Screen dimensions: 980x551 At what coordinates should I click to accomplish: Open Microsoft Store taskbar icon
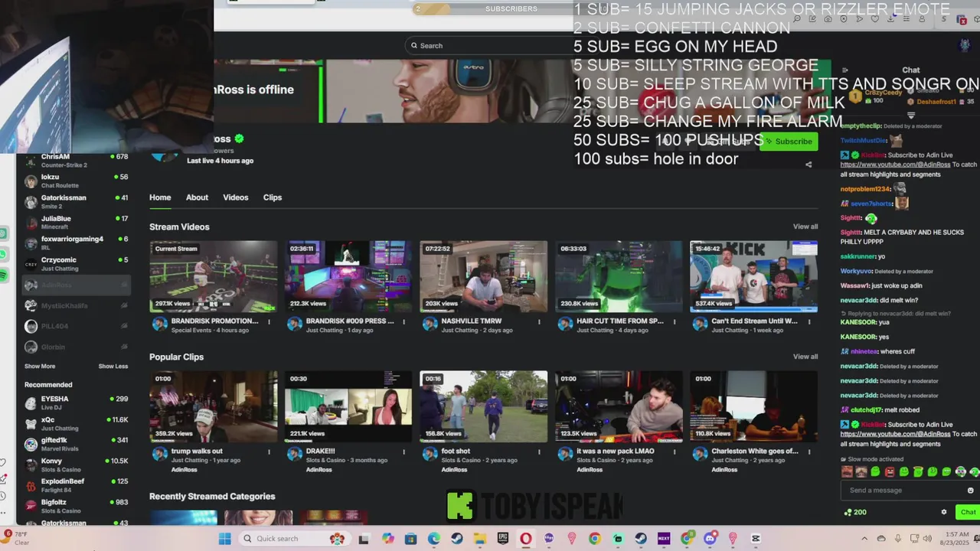pyautogui.click(x=410, y=539)
